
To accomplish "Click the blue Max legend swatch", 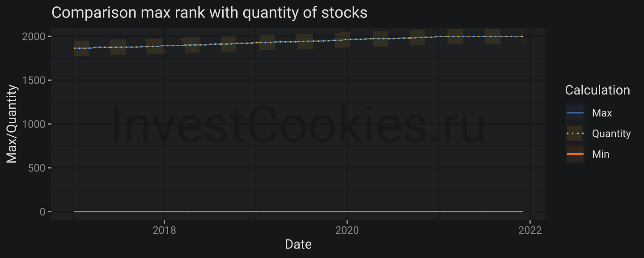I will click(575, 113).
